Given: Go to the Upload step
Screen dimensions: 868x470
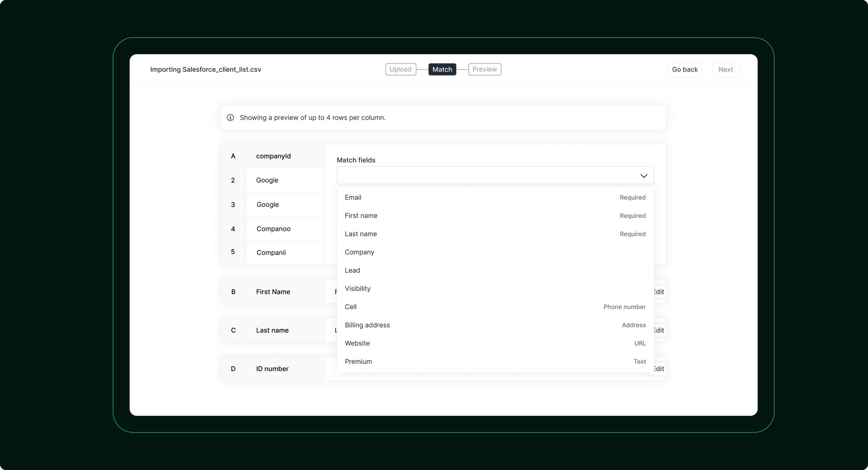Looking at the screenshot, I should (400, 69).
